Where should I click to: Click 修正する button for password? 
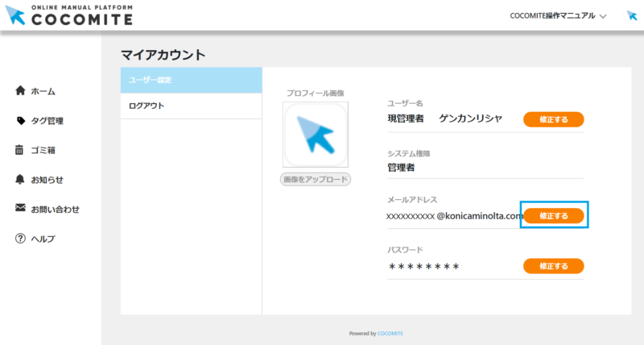click(x=553, y=266)
